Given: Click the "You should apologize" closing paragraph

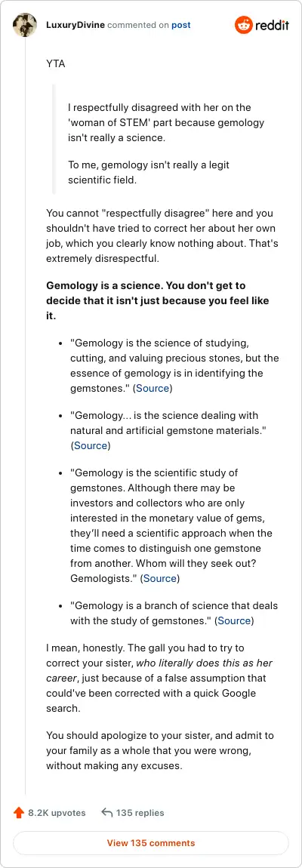Looking at the screenshot, I should pos(159,751).
